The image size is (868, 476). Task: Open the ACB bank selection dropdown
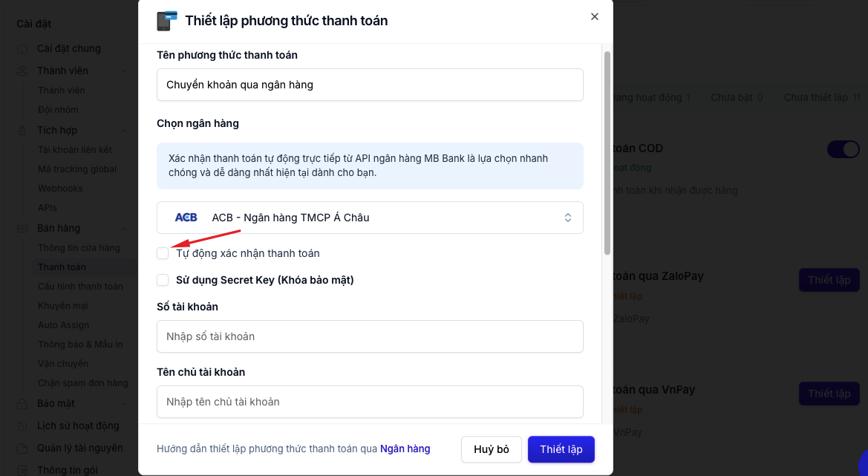[370, 218]
